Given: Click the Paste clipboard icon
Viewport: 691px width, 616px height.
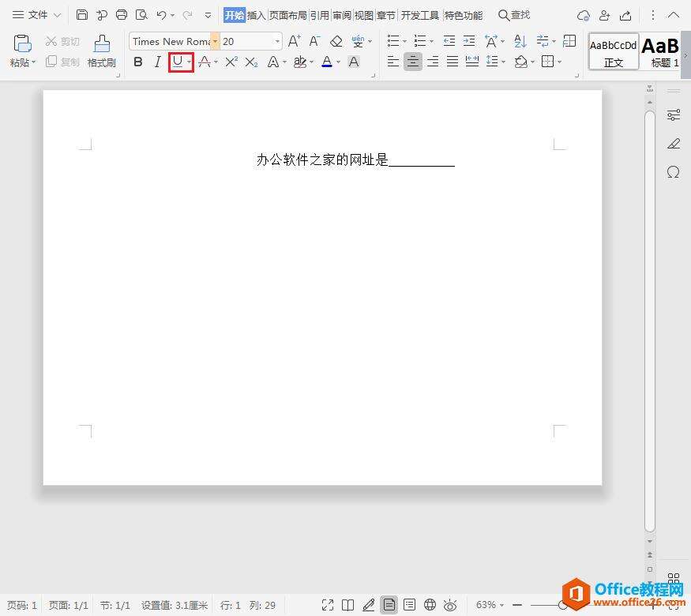Looking at the screenshot, I should (22, 44).
